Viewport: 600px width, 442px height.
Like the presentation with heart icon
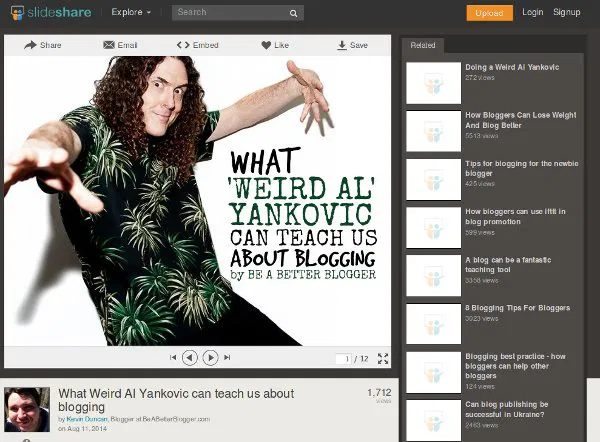tap(275, 45)
